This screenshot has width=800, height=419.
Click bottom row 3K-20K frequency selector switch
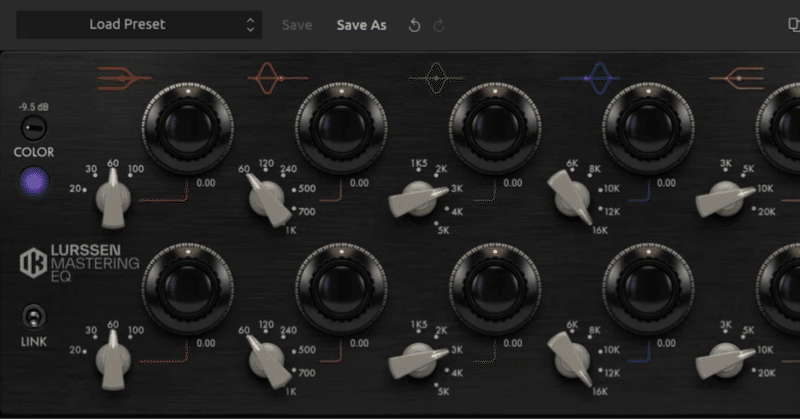pyautogui.click(x=726, y=360)
